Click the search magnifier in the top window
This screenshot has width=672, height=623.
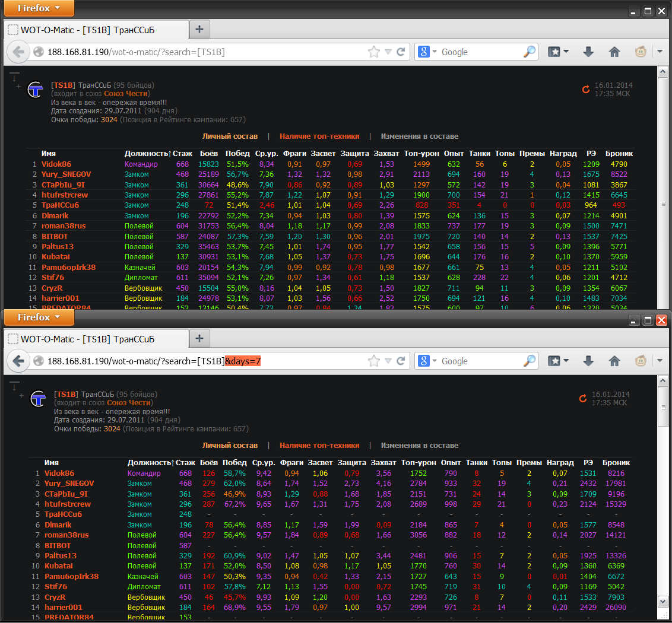coord(529,52)
